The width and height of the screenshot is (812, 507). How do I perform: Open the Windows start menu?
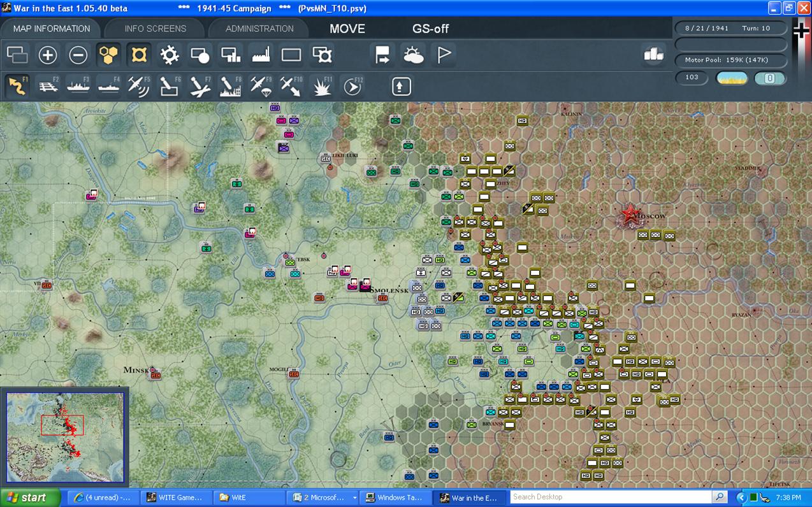30,497
